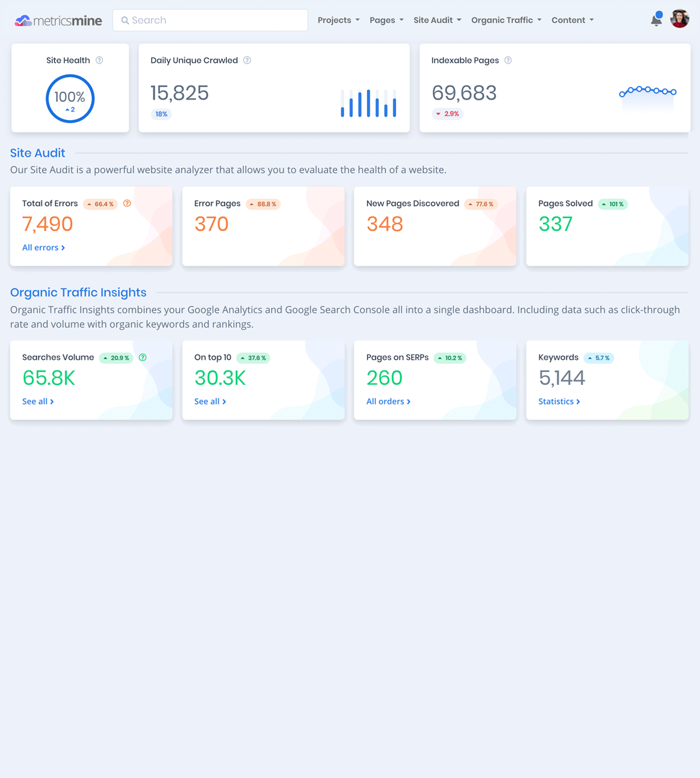Image resolution: width=700 pixels, height=778 pixels.
Task: Click help icon in Total of Errors card
Action: pyautogui.click(x=127, y=204)
